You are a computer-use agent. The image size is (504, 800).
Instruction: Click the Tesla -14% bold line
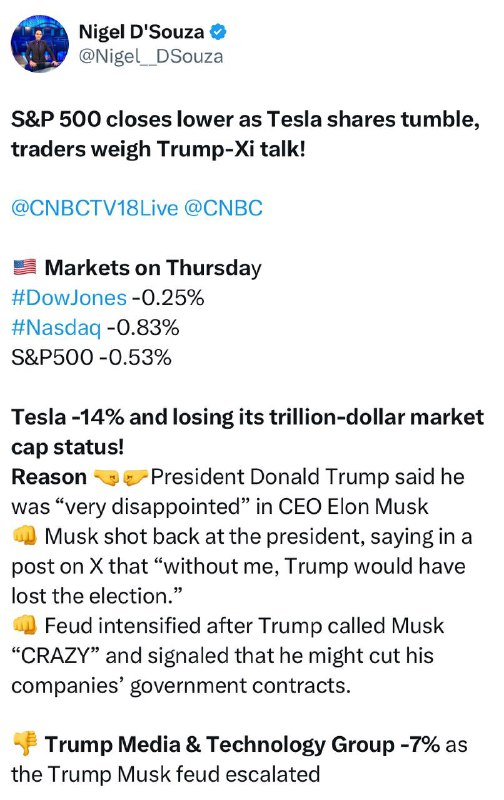pyautogui.click(x=247, y=432)
